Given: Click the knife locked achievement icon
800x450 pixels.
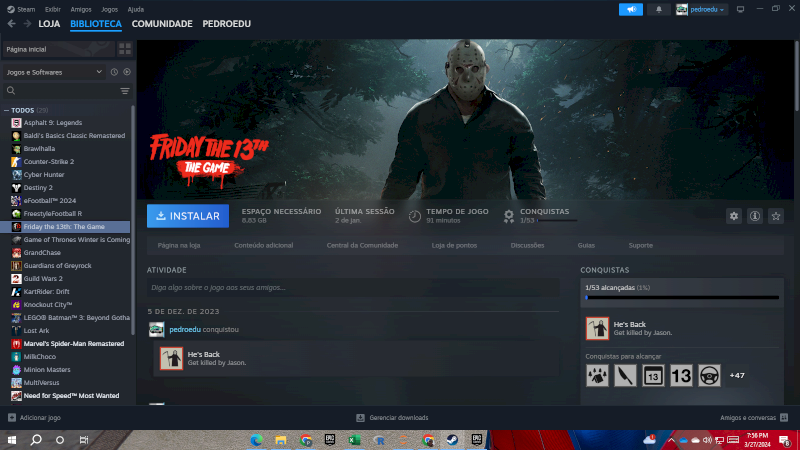Looking at the screenshot, I should 625,376.
